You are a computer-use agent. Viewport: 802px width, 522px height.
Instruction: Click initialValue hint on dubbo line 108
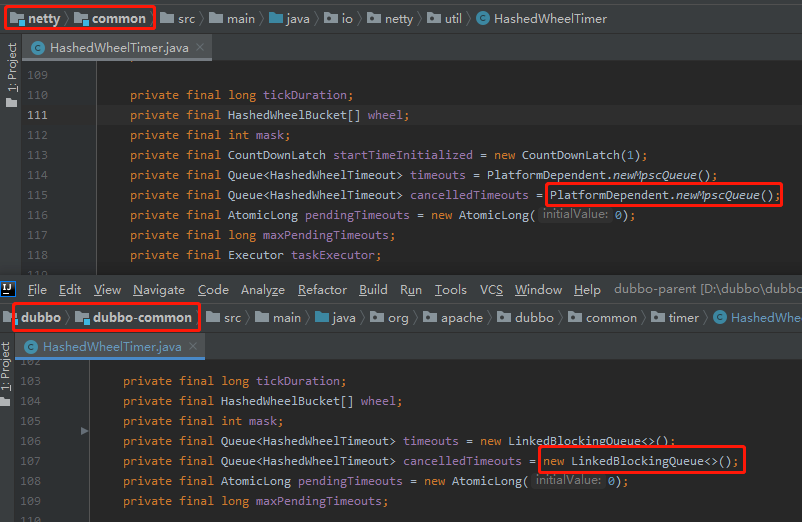pyautogui.click(x=568, y=481)
